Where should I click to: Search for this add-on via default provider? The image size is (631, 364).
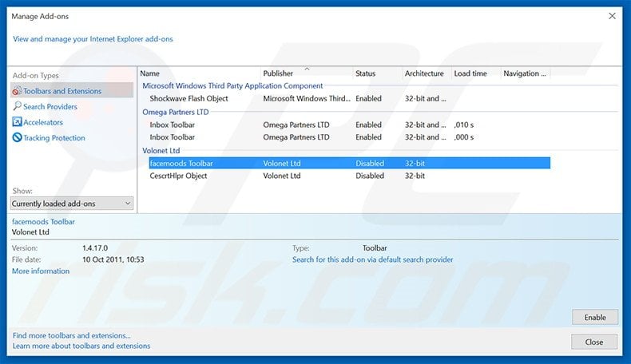(x=373, y=259)
